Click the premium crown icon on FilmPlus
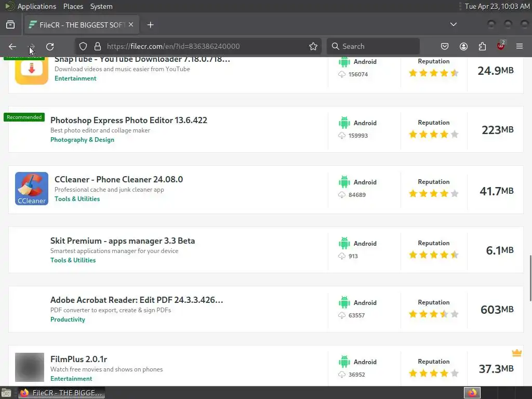This screenshot has width=532, height=399. (517, 353)
